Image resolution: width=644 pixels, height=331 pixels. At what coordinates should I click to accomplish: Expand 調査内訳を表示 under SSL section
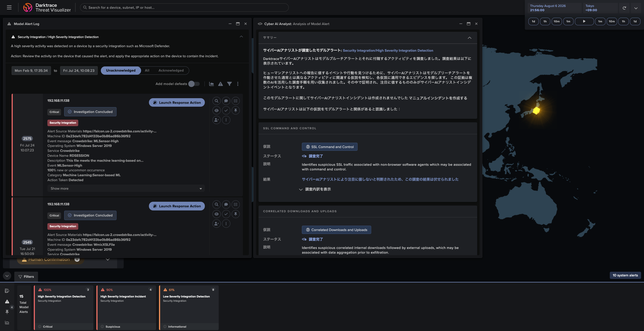pos(315,189)
